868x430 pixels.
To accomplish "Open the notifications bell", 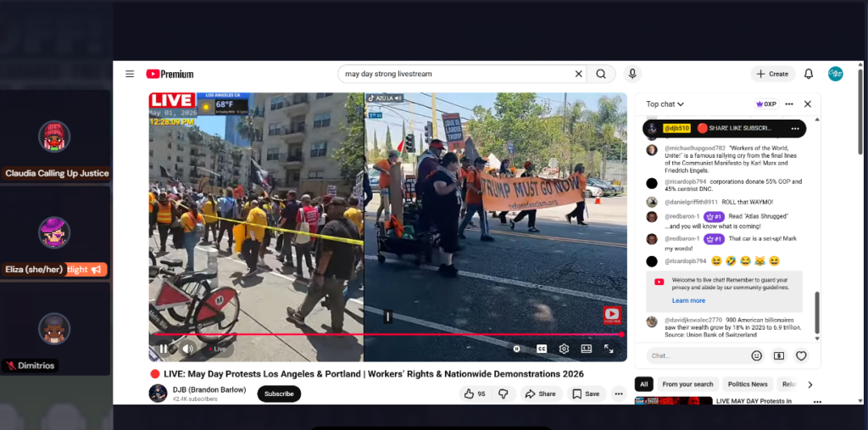I will tap(809, 74).
